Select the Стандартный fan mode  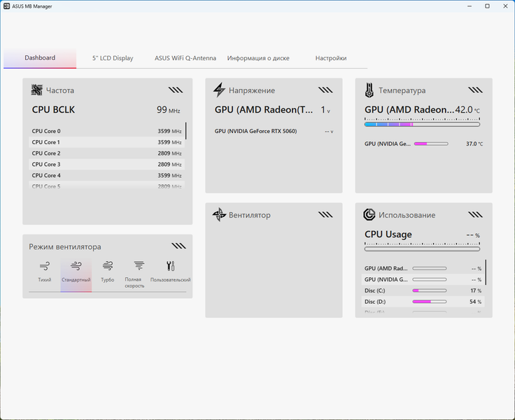coord(76,272)
